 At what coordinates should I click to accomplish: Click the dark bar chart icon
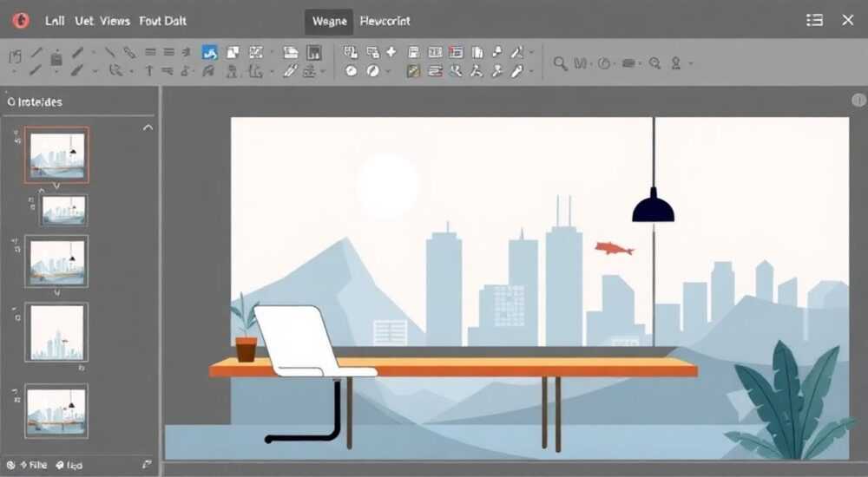tap(314, 53)
